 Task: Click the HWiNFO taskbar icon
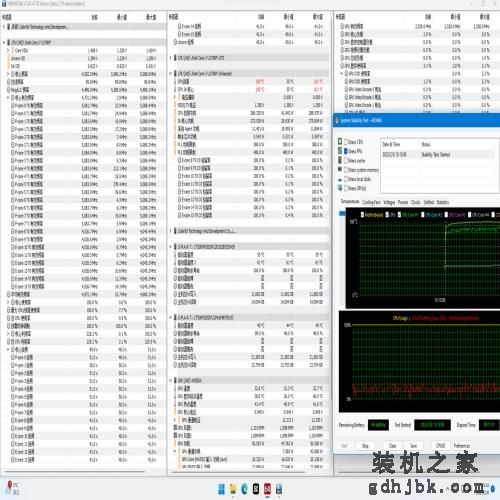[x=279, y=489]
